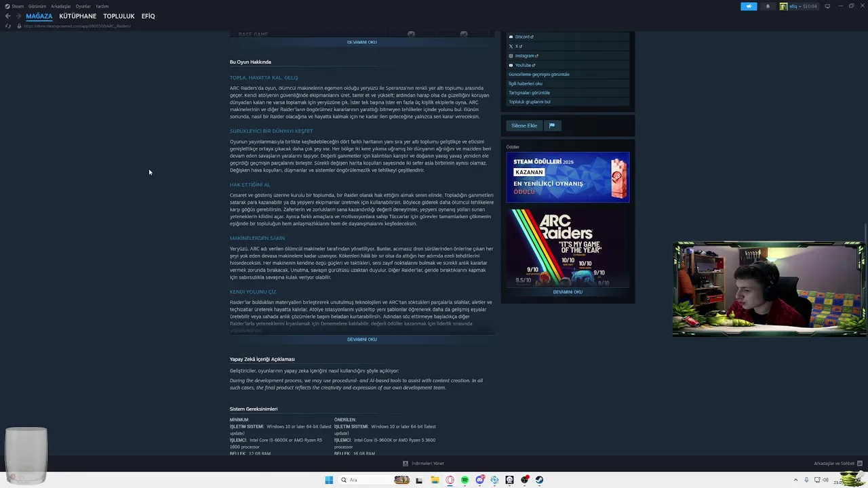Viewport: 868px width, 488px height.
Task: Reload the store page with refresh icon
Action: tap(7, 26)
